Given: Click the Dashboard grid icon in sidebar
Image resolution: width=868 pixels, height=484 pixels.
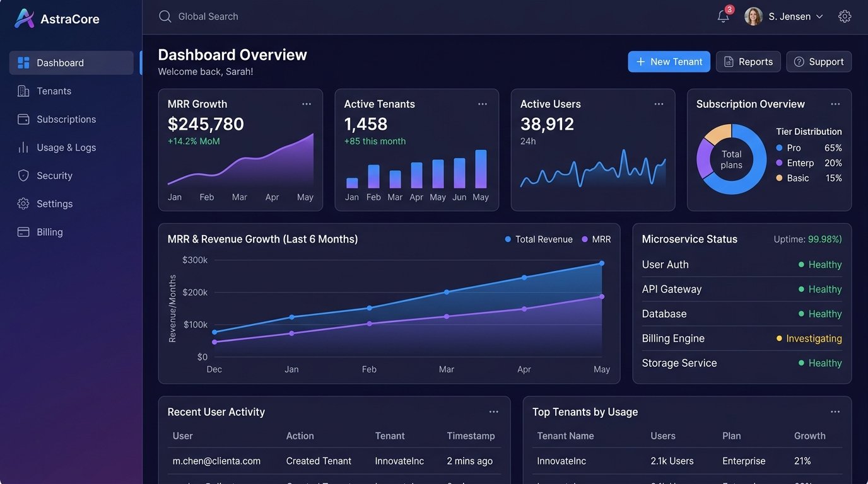Looking at the screenshot, I should [23, 62].
